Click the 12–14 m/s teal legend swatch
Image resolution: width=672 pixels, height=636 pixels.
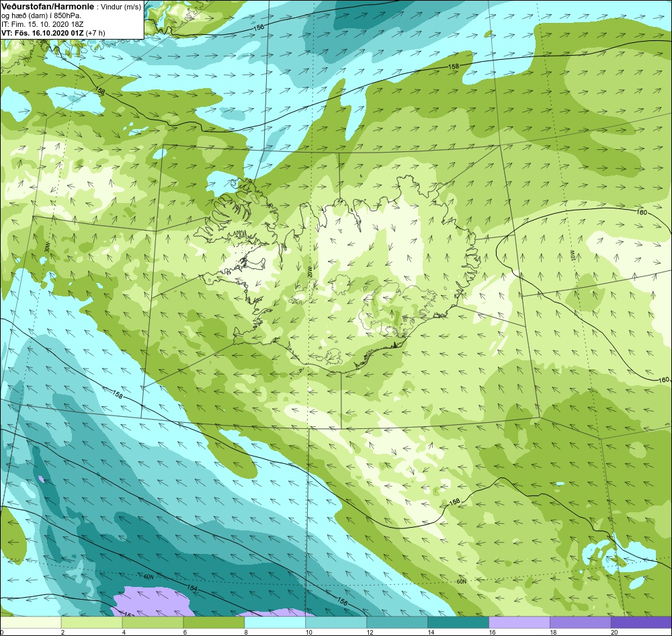(x=397, y=623)
